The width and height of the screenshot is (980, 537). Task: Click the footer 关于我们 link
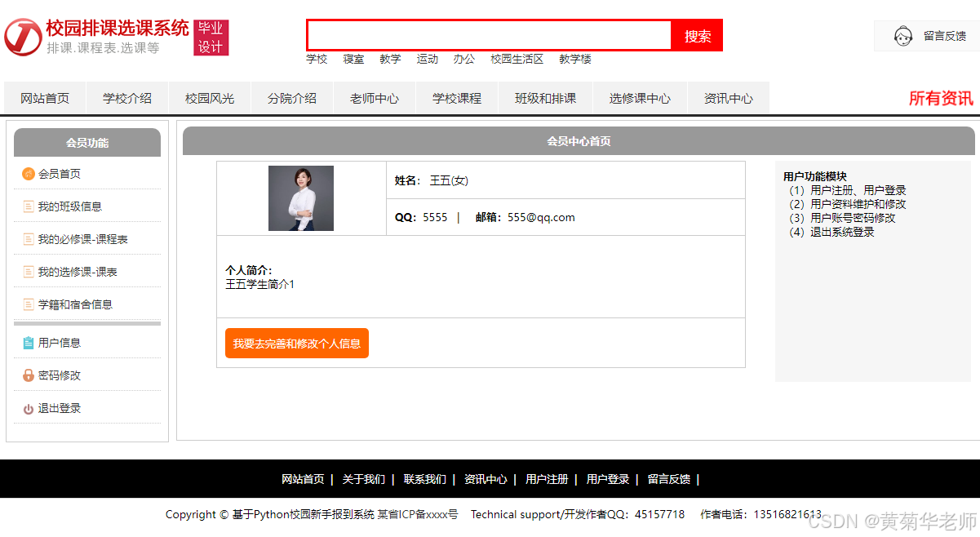tap(364, 479)
